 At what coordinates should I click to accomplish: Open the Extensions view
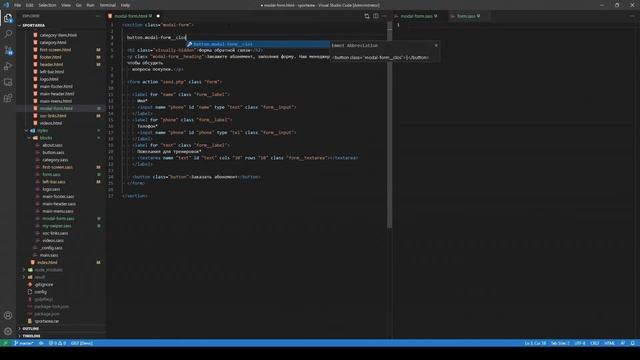8,98
